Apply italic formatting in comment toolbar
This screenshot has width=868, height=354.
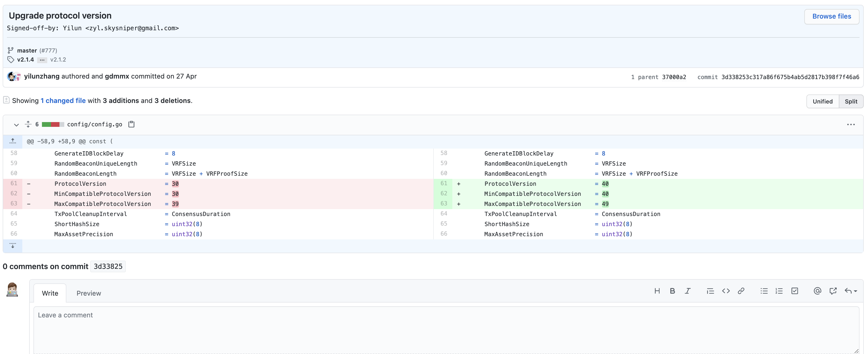tap(687, 291)
